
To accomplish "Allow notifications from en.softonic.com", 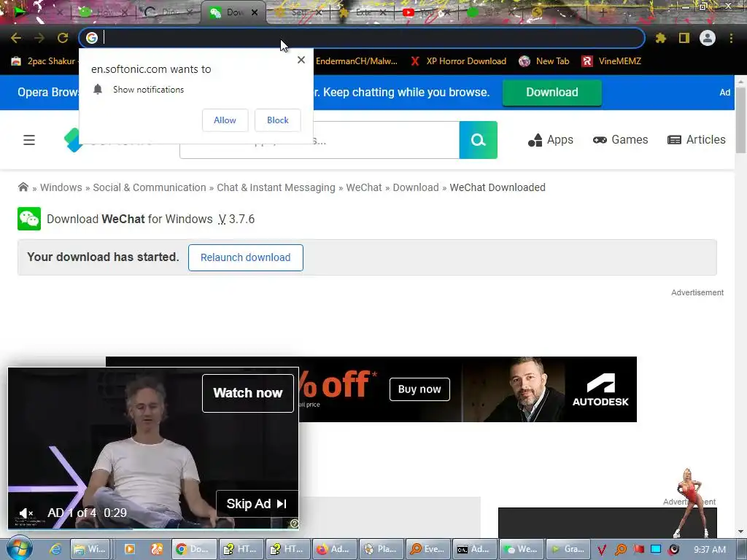I will point(225,120).
